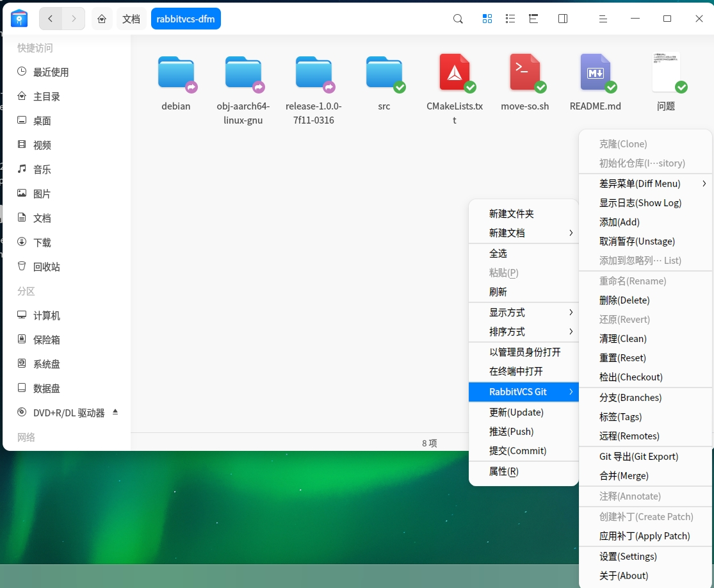714x588 pixels.
Task: Open 属性(R) properties entry
Action: pos(524,471)
